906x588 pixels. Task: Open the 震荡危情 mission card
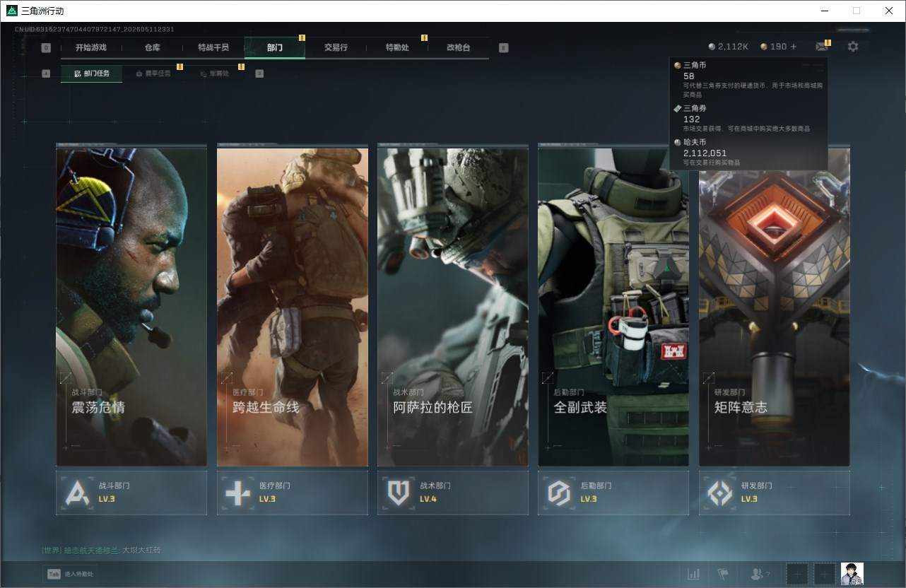pyautogui.click(x=131, y=305)
